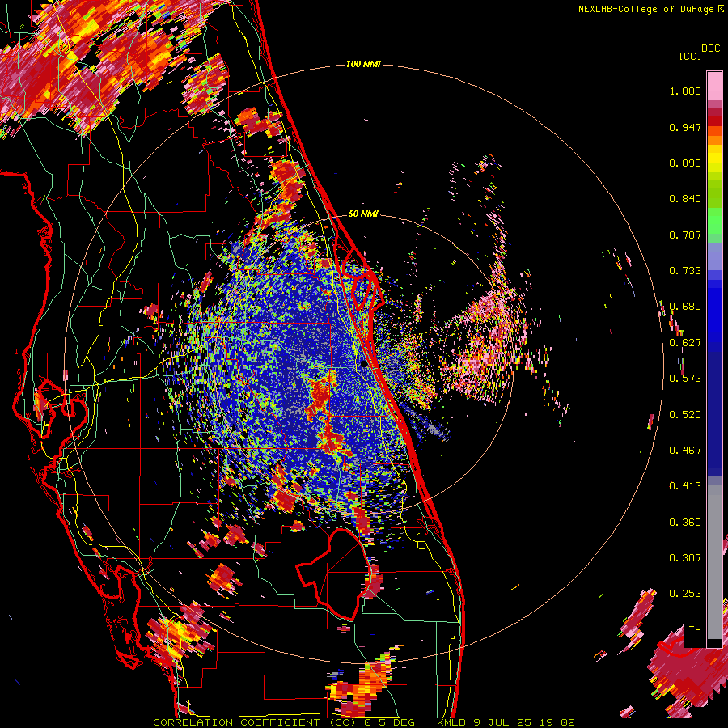728x728 pixels.
Task: Click the 0.413 scale value
Action: pyautogui.click(x=685, y=486)
